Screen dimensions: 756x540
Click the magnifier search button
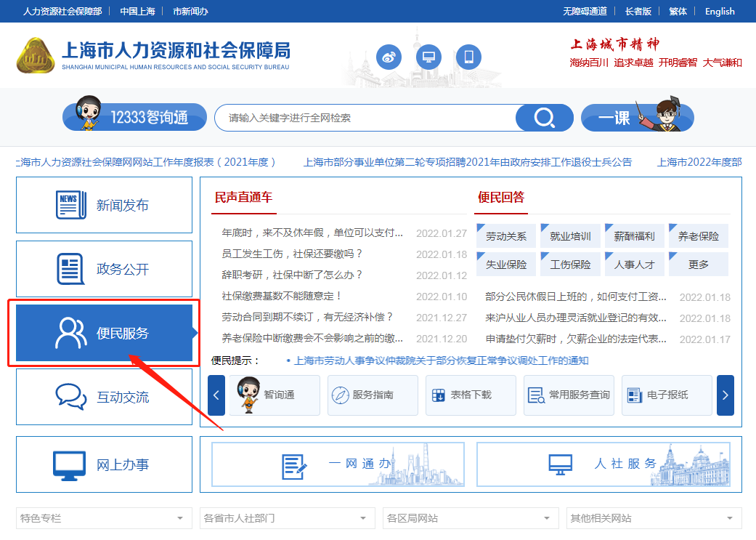click(x=544, y=118)
